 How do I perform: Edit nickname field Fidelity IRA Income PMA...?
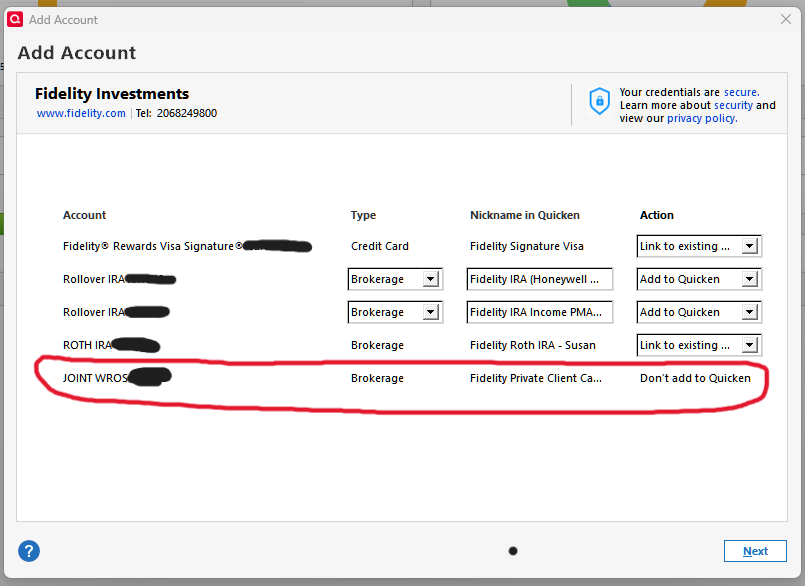point(540,312)
